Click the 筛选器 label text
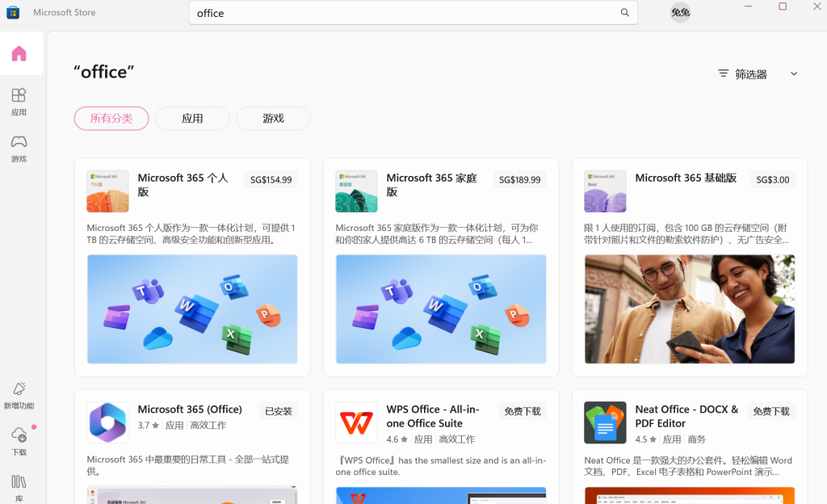827x504 pixels. (x=751, y=73)
